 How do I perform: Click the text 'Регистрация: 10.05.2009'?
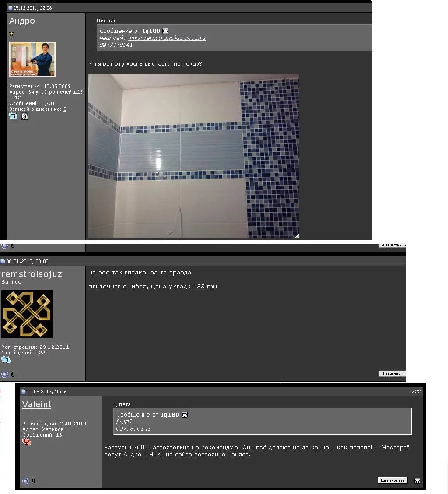(40, 86)
